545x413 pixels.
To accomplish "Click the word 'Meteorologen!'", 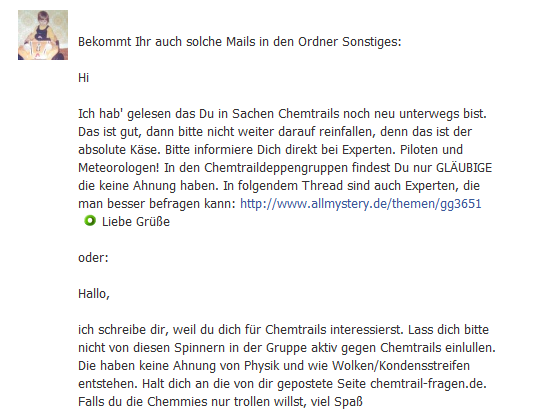I will pyautogui.click(x=119, y=168).
